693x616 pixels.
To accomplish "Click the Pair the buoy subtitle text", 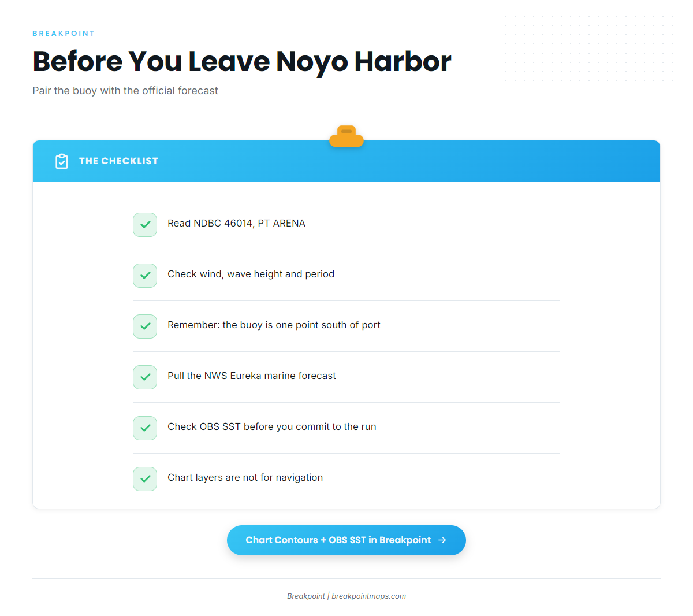I will point(125,91).
